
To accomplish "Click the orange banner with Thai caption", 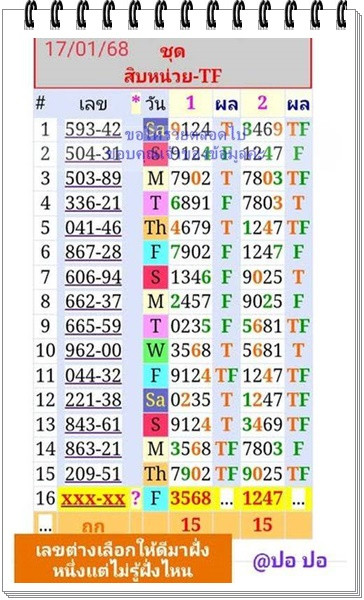I will pyautogui.click(x=123, y=559).
